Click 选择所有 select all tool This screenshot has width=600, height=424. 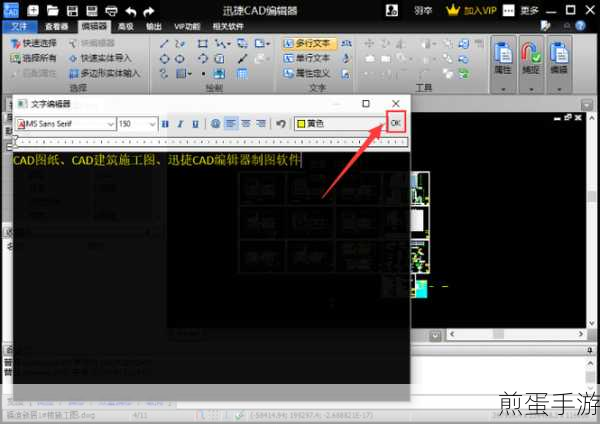click(x=33, y=58)
